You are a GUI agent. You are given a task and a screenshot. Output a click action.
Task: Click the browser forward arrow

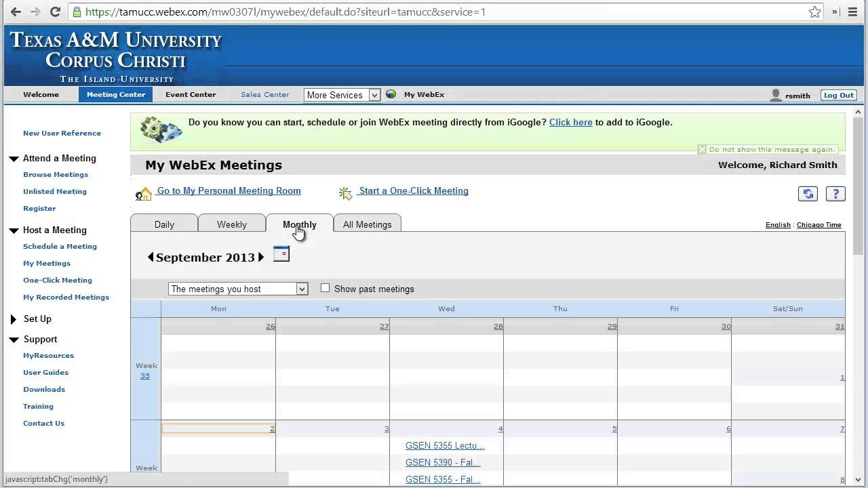pos(35,12)
